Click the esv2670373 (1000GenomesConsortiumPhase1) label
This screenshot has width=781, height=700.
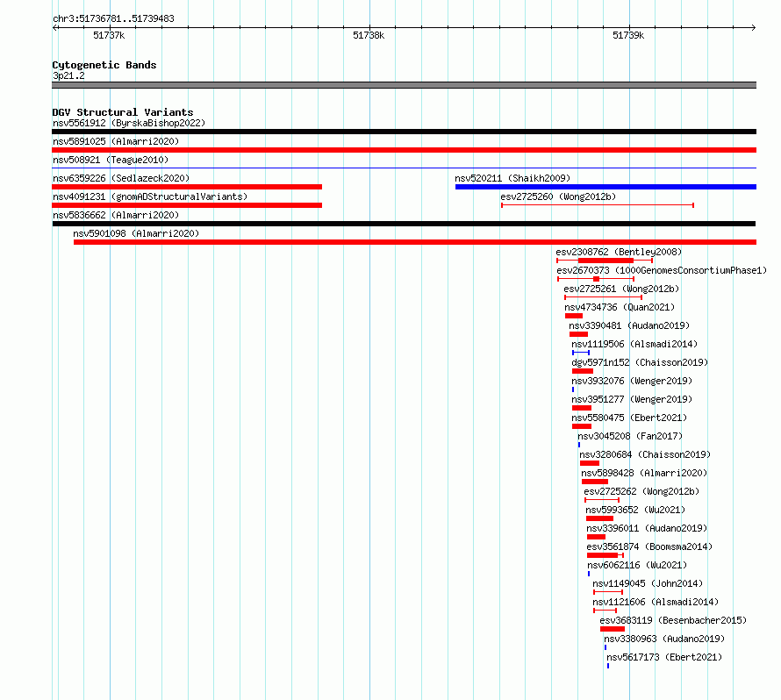[662, 270]
